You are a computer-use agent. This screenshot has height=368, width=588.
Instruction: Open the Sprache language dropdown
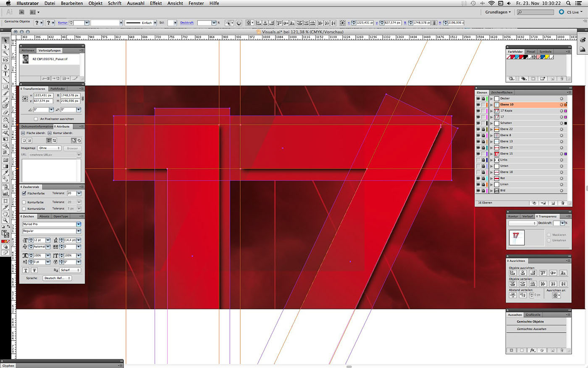58,278
